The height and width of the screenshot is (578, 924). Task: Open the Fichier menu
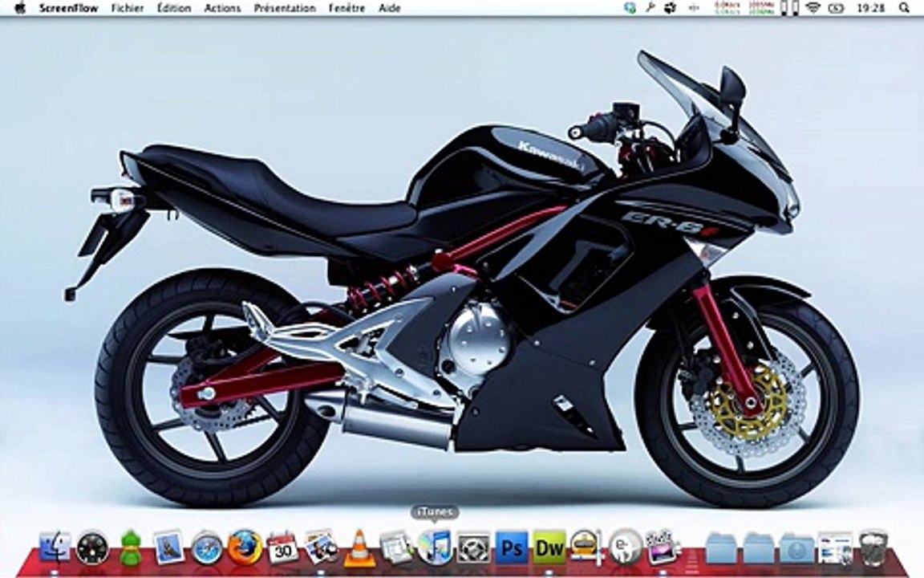point(128,8)
